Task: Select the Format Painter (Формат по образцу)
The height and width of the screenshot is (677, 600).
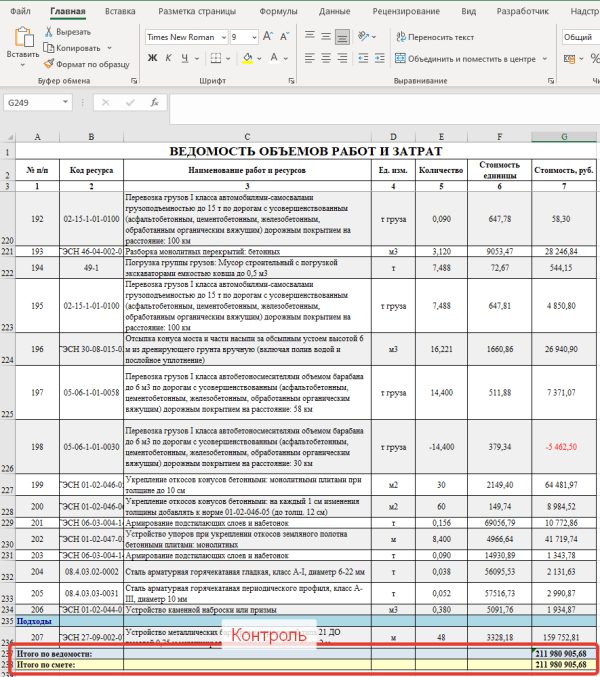Action: pos(49,63)
